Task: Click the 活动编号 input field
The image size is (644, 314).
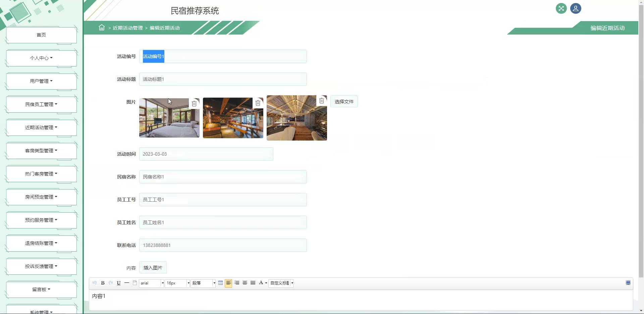Action: [223, 56]
